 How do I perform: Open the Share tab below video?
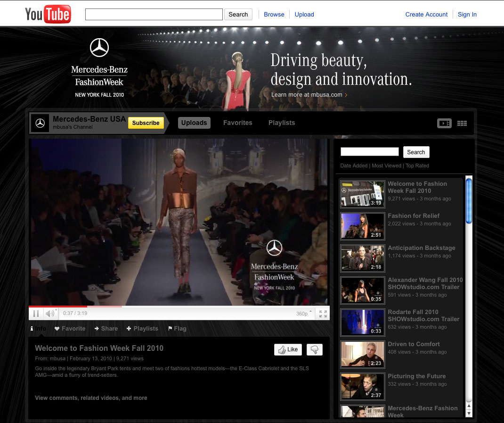pos(106,329)
